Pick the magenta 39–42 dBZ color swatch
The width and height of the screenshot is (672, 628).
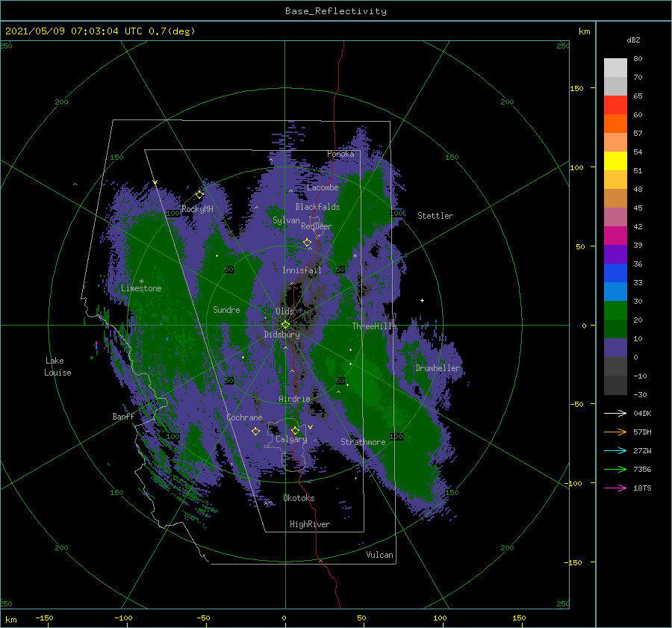point(615,236)
